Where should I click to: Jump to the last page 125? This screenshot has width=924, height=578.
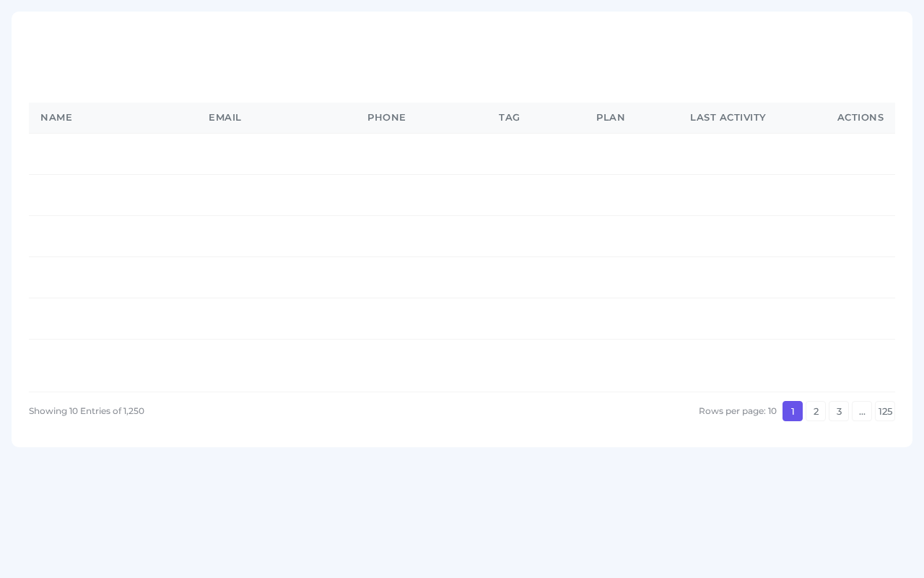tap(885, 410)
